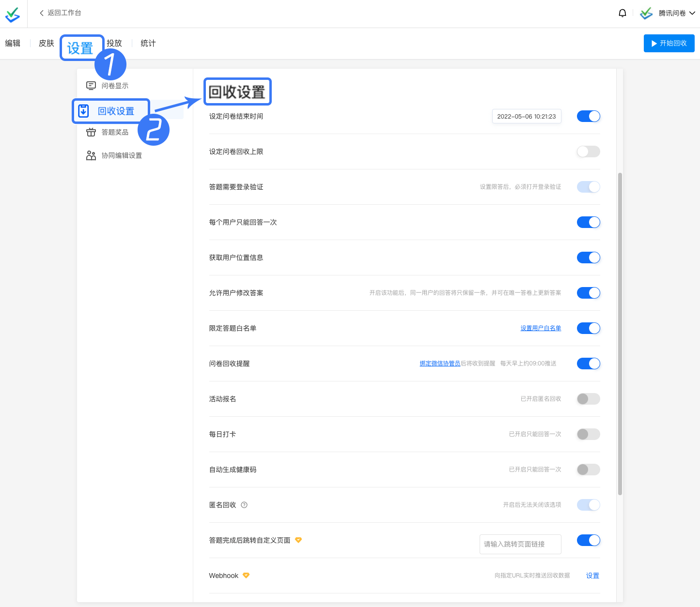
Task: Open 协同编辑设置 people icon in sidebar
Action: pos(91,155)
